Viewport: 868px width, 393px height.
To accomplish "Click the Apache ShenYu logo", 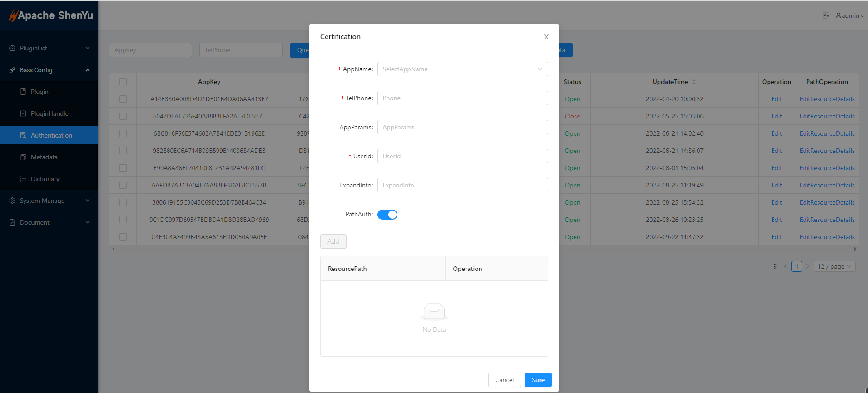I will [x=51, y=15].
